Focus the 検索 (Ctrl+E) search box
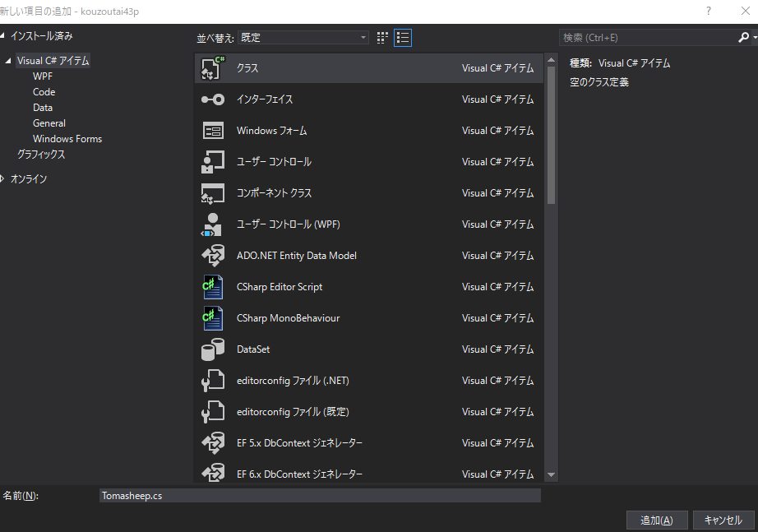Image resolution: width=758 pixels, height=532 pixels. click(648, 38)
